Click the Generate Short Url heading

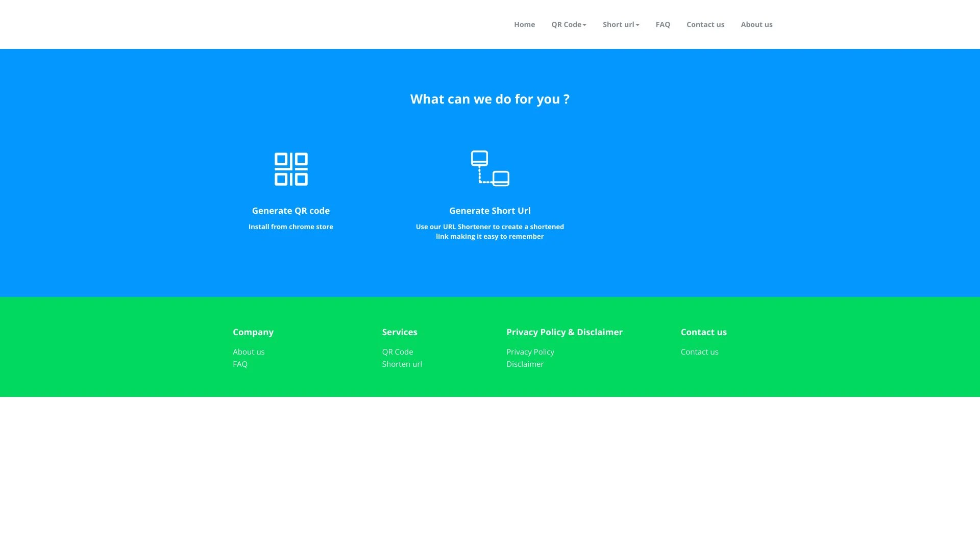489,210
